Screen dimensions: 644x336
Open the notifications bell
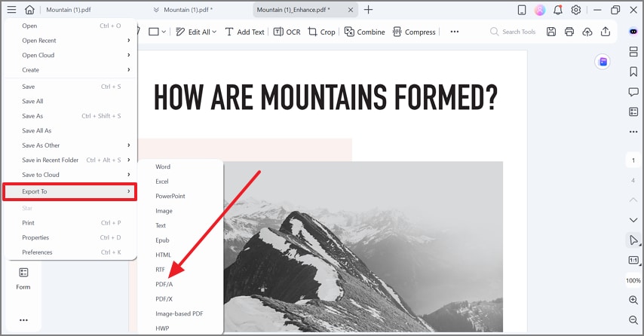click(x=558, y=10)
